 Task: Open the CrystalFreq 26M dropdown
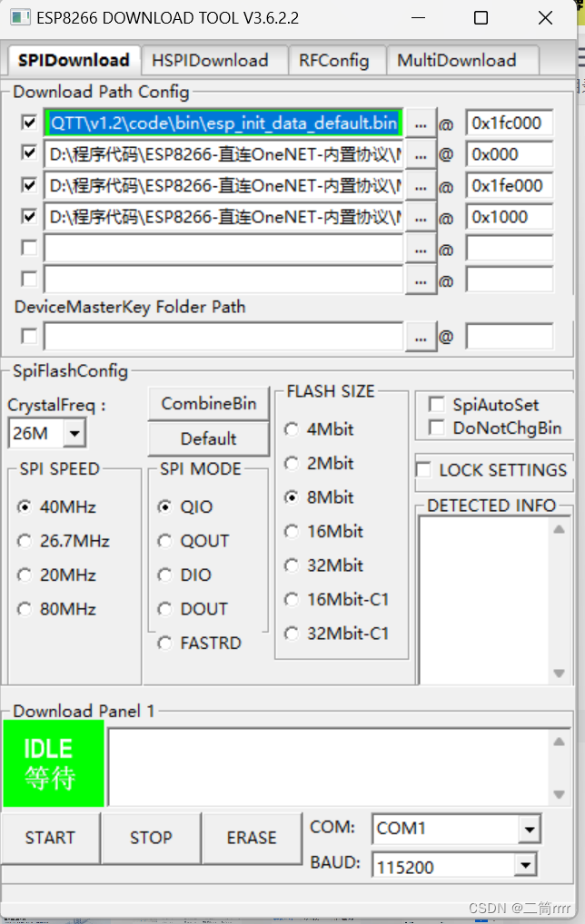pyautogui.click(x=74, y=433)
